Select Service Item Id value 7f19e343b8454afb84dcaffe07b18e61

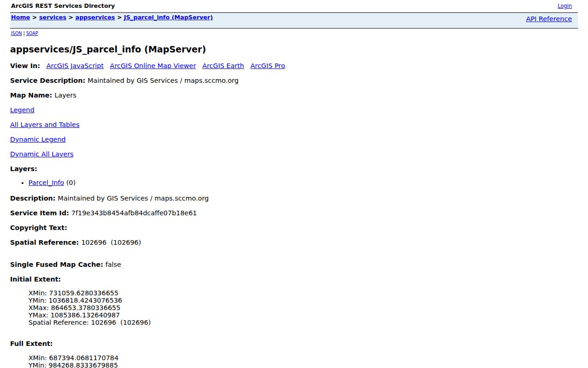coord(134,213)
